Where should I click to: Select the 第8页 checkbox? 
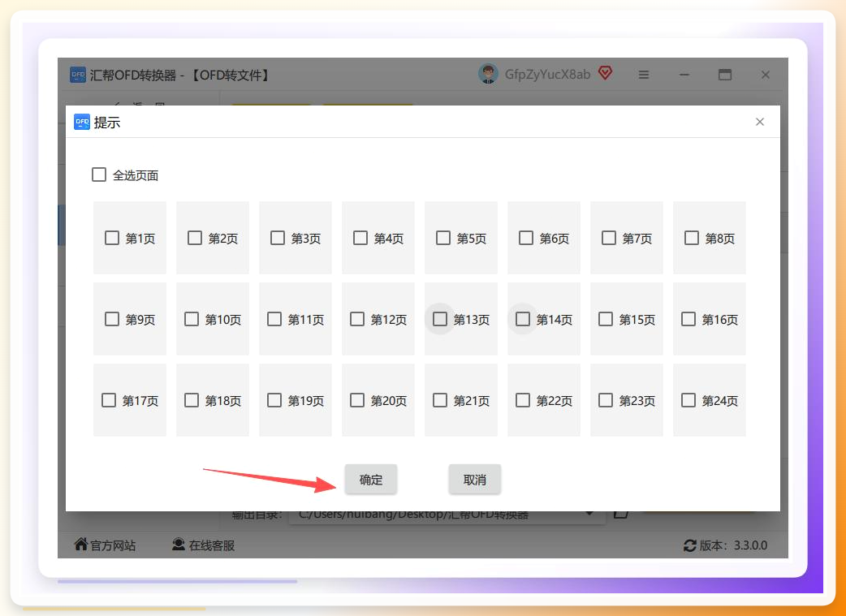(692, 238)
